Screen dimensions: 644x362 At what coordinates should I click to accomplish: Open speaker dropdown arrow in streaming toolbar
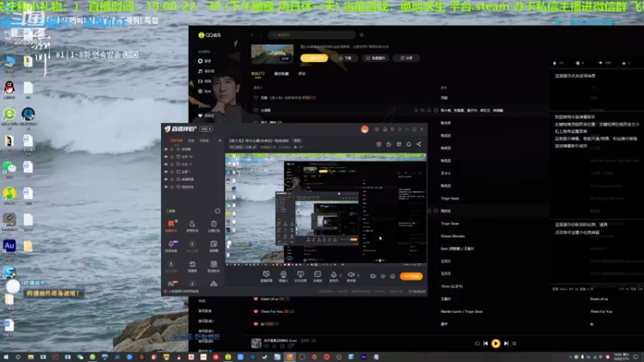click(x=358, y=275)
